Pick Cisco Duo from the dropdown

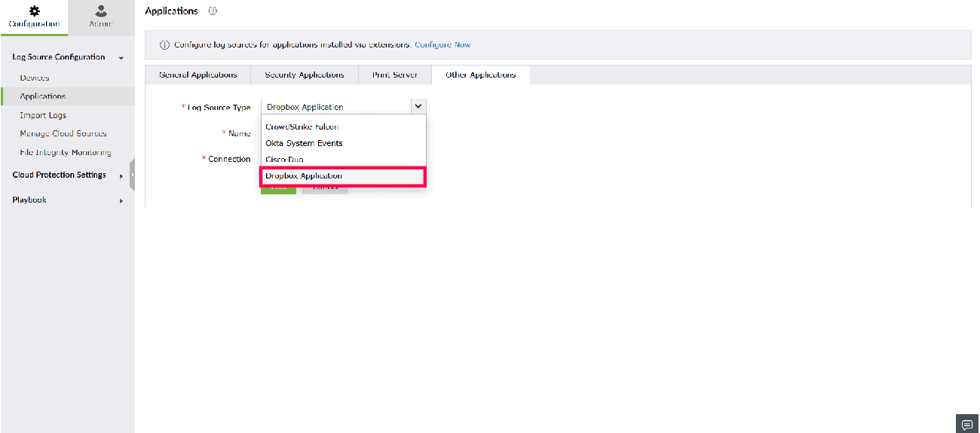pos(344,160)
